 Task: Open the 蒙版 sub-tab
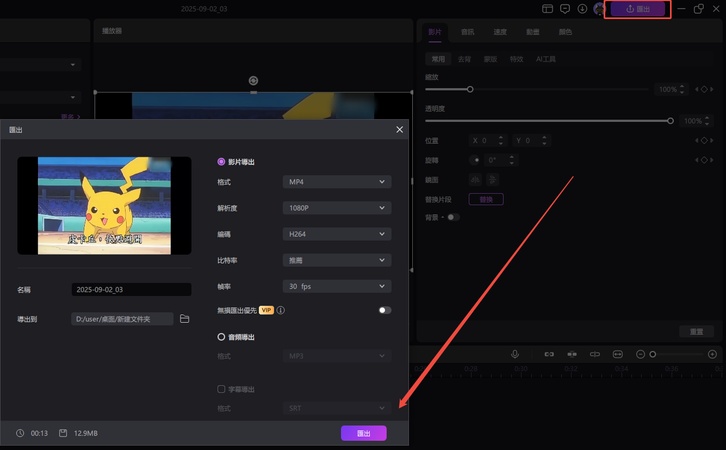click(x=490, y=59)
